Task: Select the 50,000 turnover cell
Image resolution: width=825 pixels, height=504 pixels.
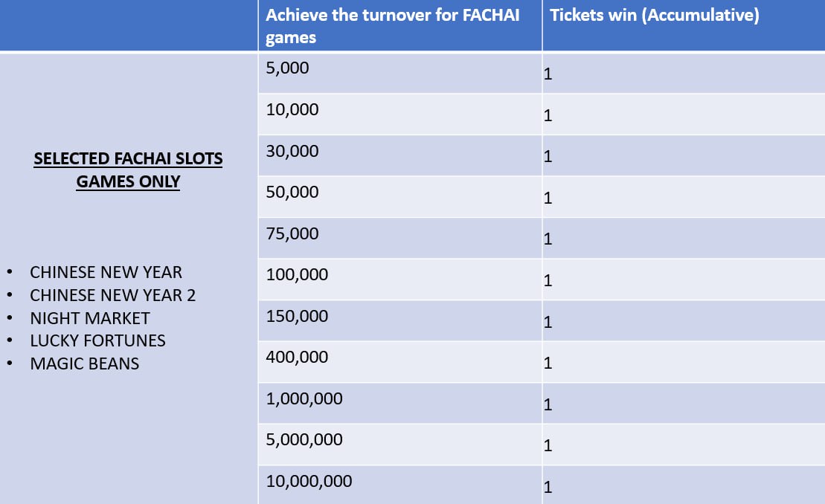Action: coord(400,197)
